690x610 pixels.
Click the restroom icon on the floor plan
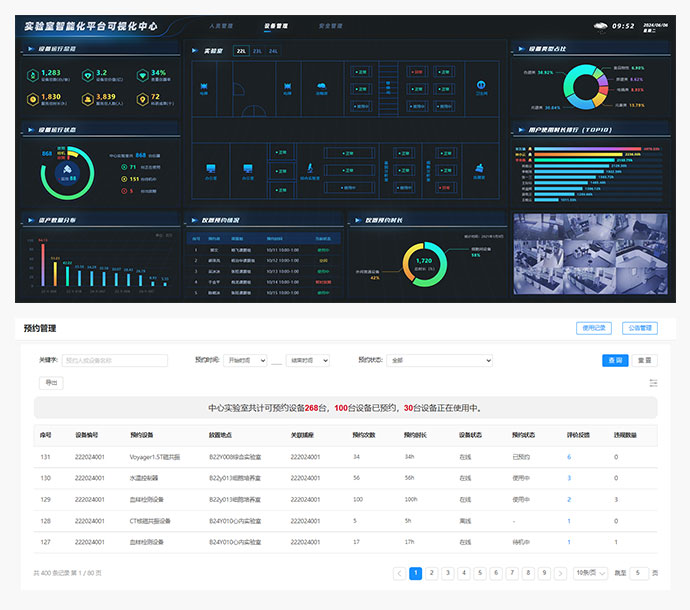tap(482, 87)
